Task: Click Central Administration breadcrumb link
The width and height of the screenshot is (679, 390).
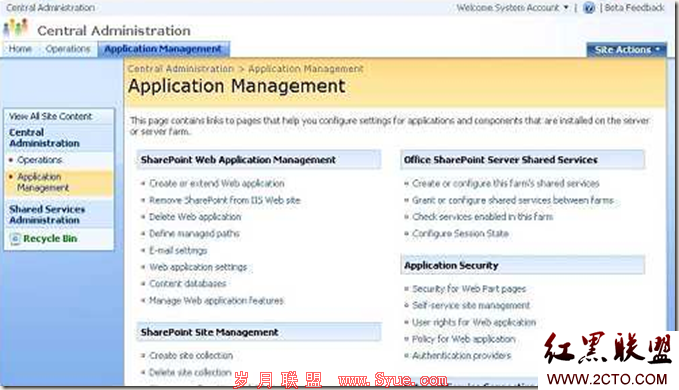Action: pos(181,69)
